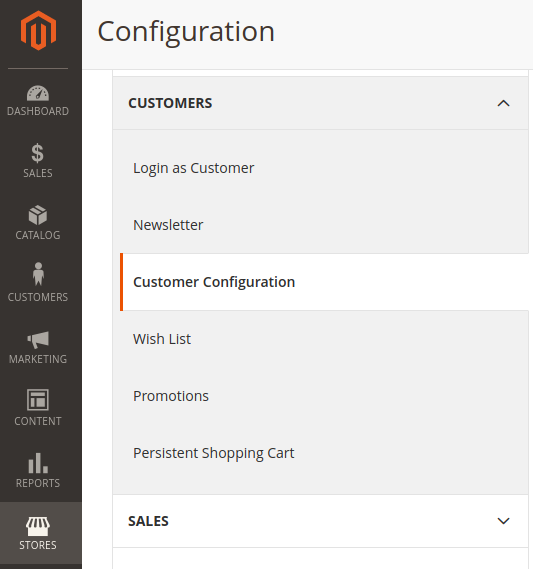Open the Marketing megaphone icon
Viewport: 533px width, 569px height.
coord(38,339)
